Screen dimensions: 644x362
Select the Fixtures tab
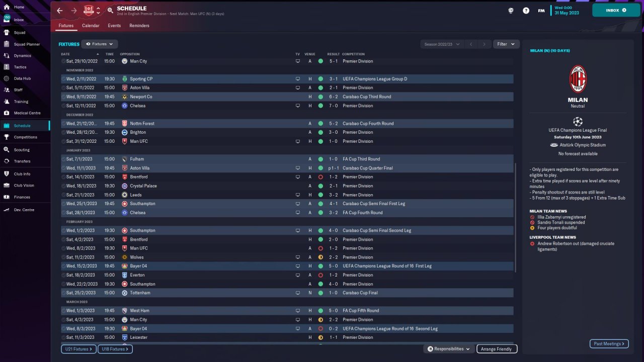click(x=66, y=26)
